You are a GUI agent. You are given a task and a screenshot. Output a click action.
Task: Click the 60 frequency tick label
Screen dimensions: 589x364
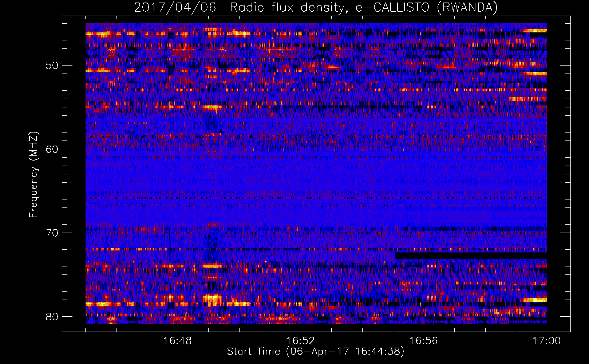(52, 149)
